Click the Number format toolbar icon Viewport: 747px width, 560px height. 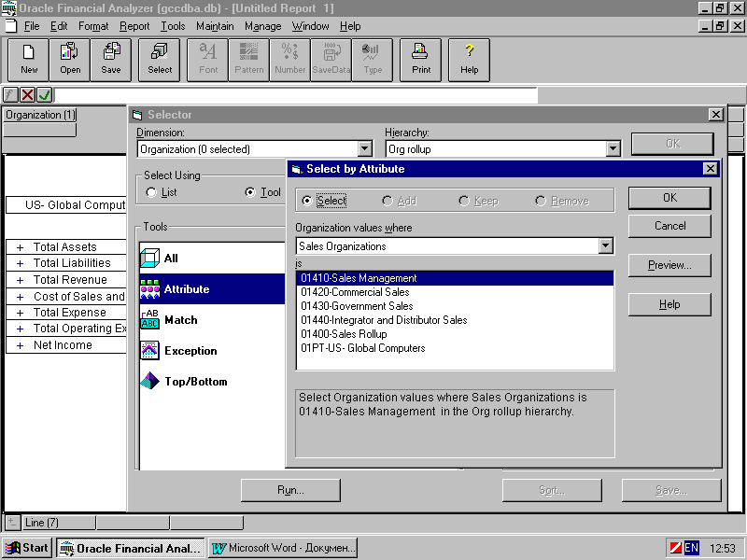289,60
